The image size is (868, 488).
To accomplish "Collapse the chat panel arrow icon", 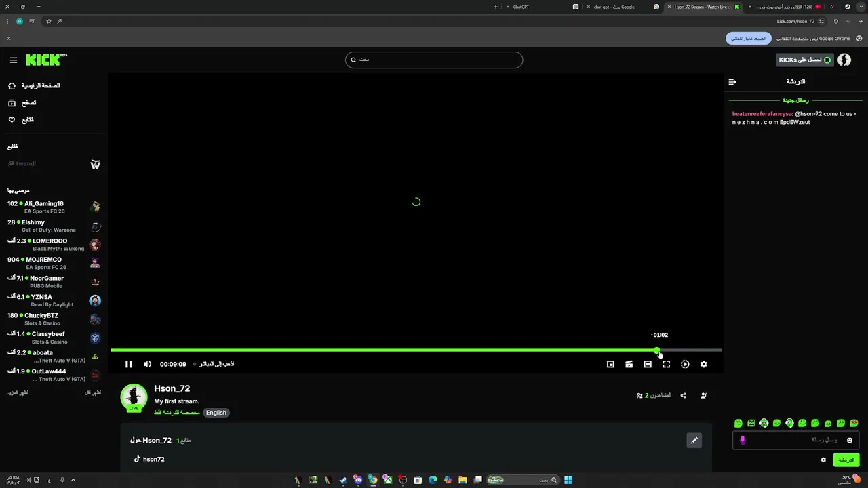I will [x=732, y=82].
